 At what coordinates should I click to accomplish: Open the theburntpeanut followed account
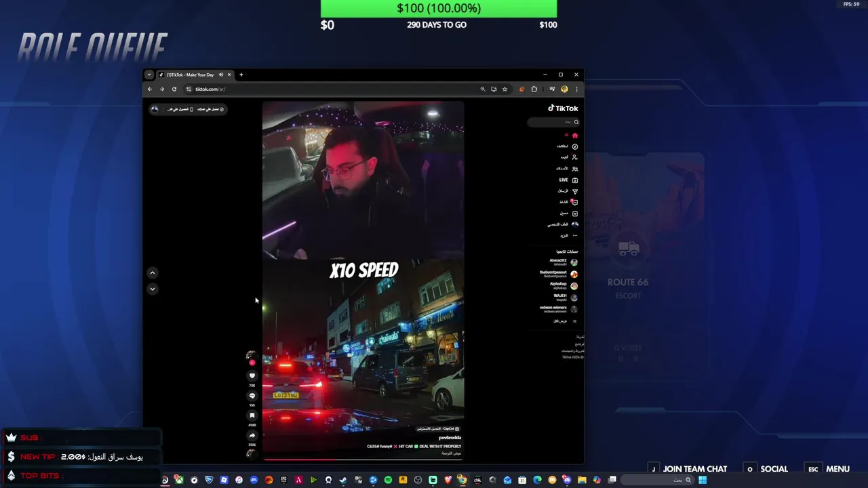pyautogui.click(x=559, y=274)
